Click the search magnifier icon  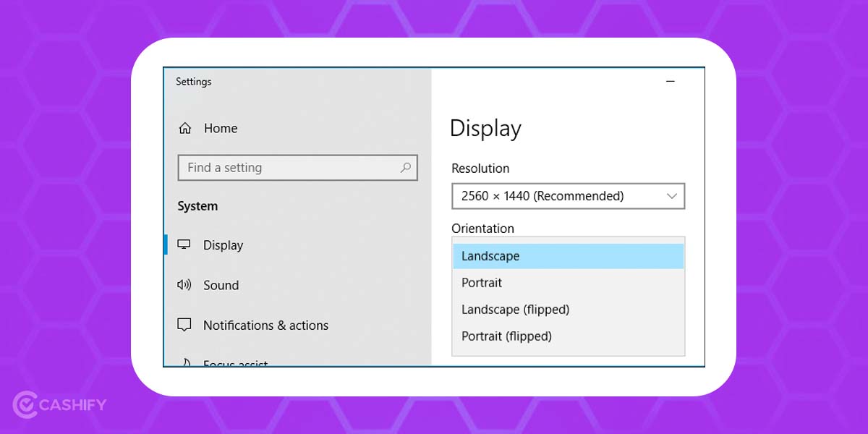point(406,168)
